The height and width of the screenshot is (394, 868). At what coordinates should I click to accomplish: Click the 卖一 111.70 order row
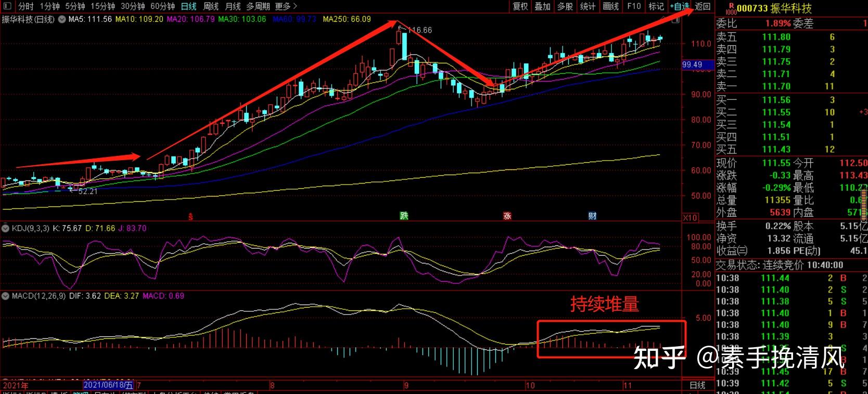click(x=792, y=86)
